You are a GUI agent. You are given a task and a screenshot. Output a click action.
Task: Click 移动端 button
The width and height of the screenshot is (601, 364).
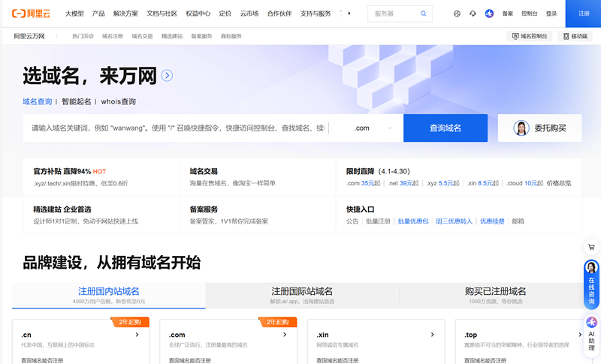tap(575, 36)
